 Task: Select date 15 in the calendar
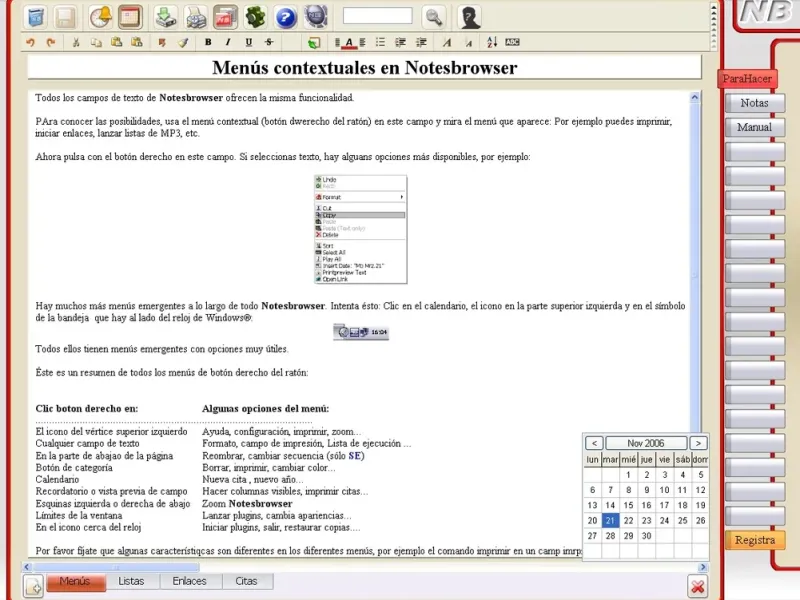(x=629, y=505)
